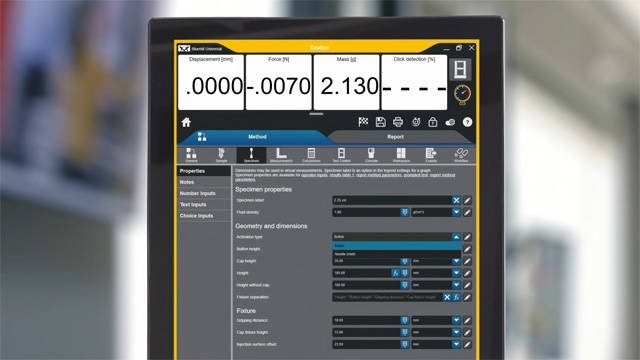Select Number Inputs in the left panel
The image size is (640, 360).
point(204,193)
